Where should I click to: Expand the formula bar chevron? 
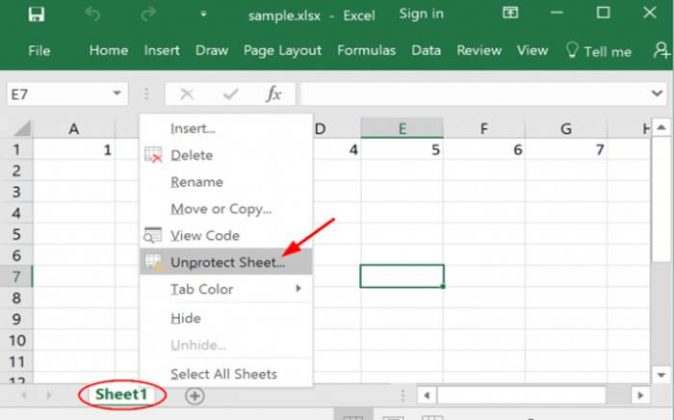click(657, 94)
